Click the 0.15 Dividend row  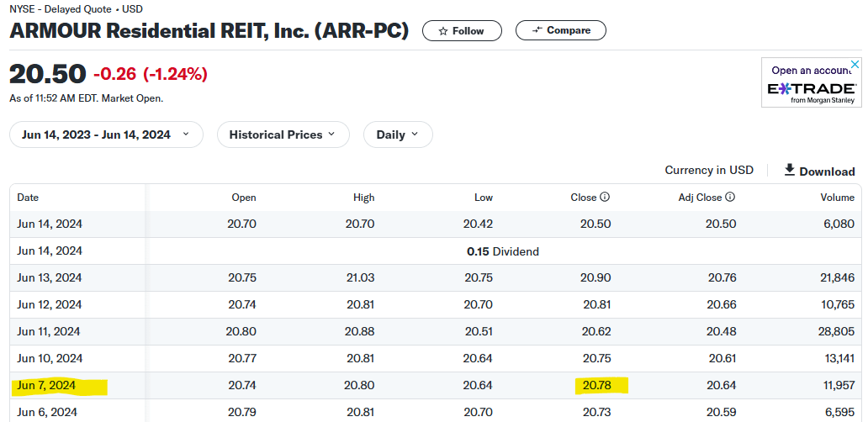[502, 251]
